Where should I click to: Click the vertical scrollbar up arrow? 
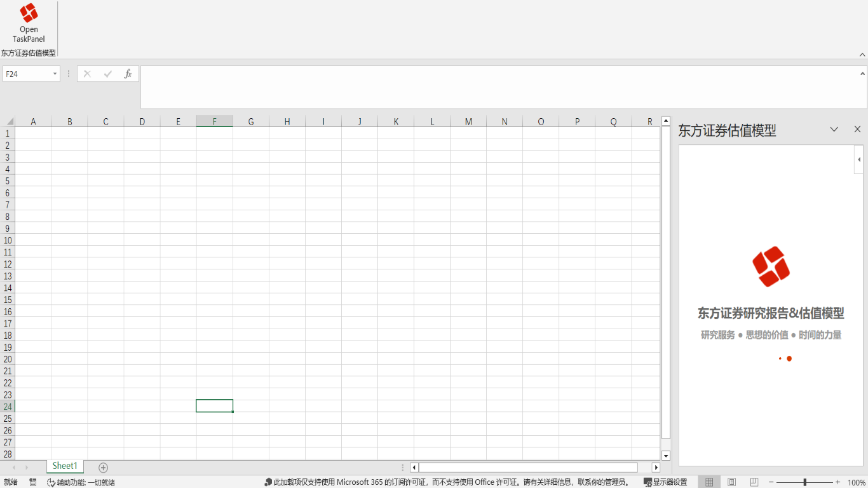(x=666, y=121)
